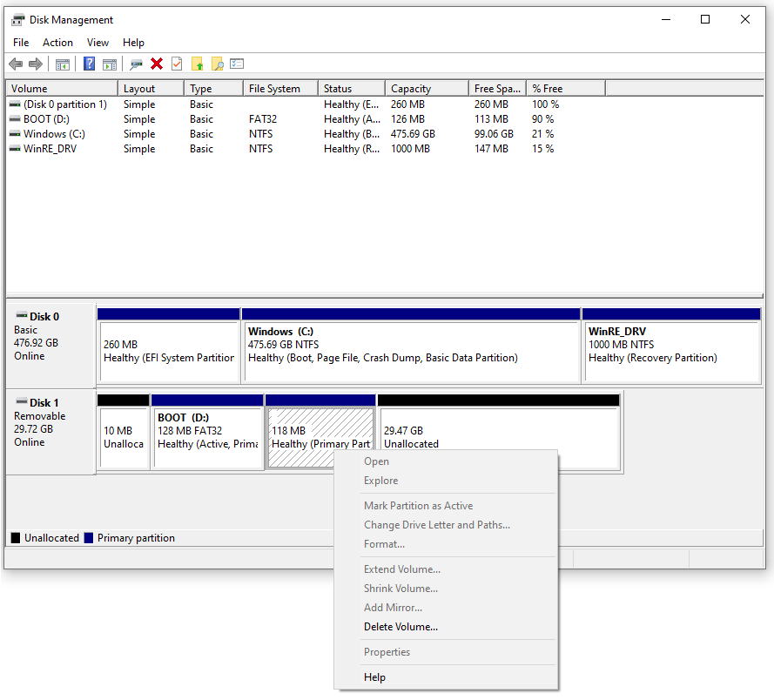Select the WinRE_DRV recovery partition block

(671, 346)
